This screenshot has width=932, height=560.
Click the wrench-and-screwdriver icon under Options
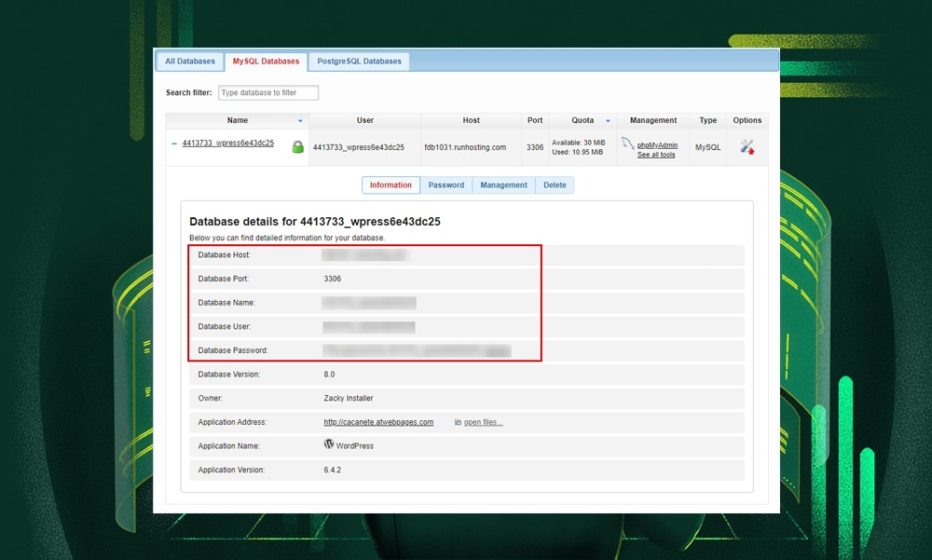746,146
